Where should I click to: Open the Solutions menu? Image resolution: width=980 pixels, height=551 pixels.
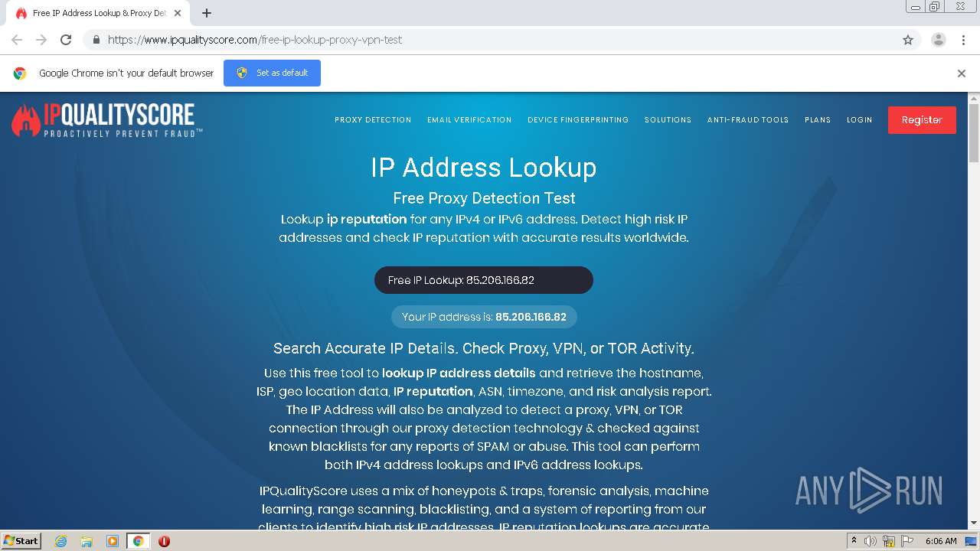pyautogui.click(x=668, y=120)
